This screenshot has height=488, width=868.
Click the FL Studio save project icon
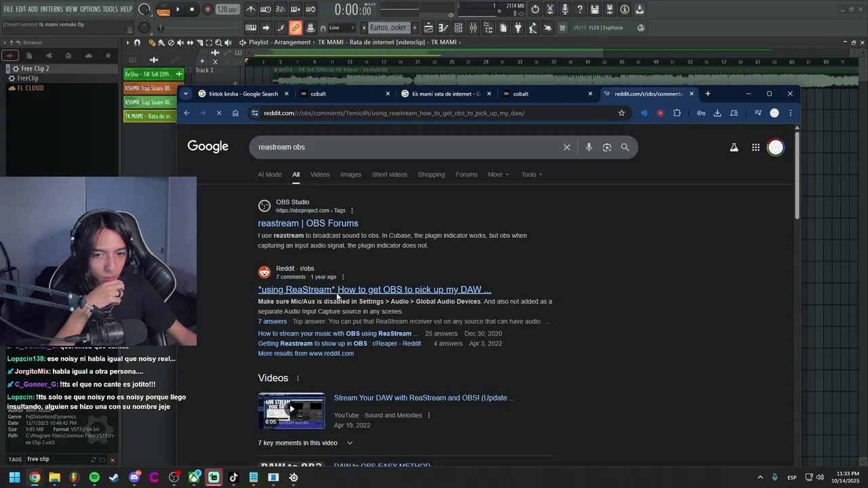[595, 9]
